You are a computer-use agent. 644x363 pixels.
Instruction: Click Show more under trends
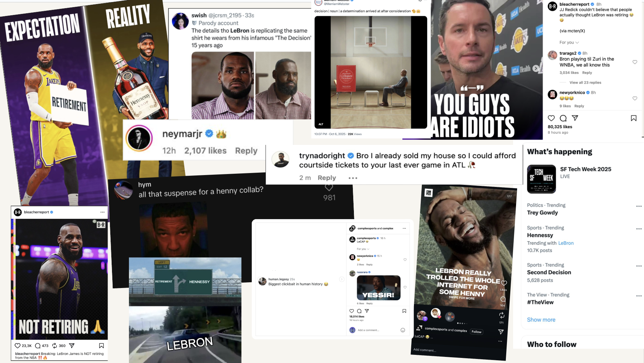click(541, 320)
